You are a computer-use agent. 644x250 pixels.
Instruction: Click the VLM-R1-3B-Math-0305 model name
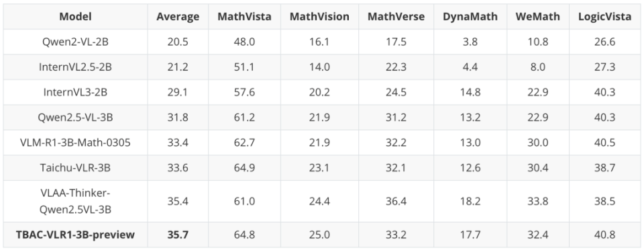tap(76, 142)
